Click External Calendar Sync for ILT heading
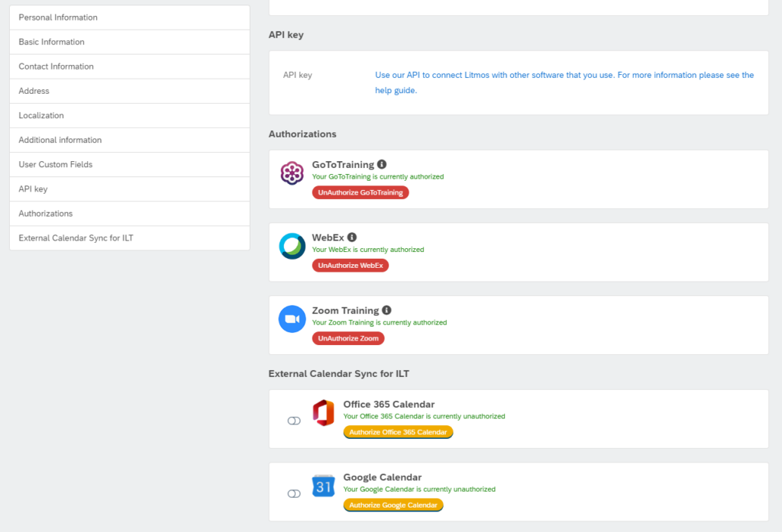This screenshot has width=782, height=532. 339,374
